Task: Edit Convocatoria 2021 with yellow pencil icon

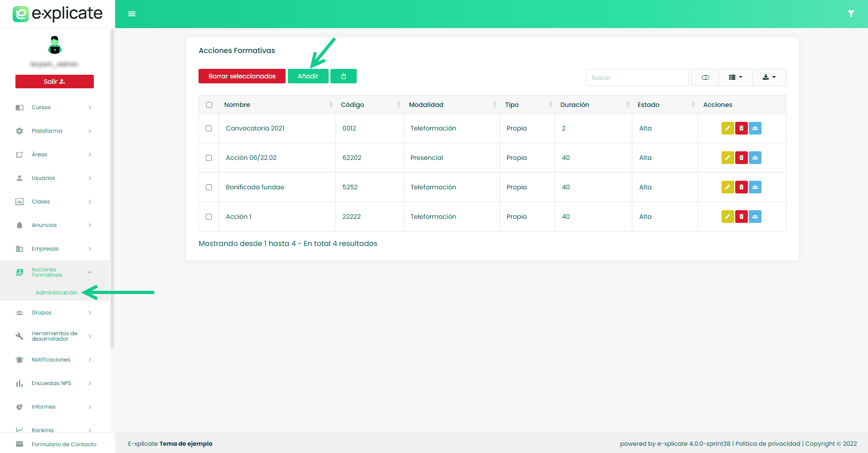Action: tap(727, 128)
